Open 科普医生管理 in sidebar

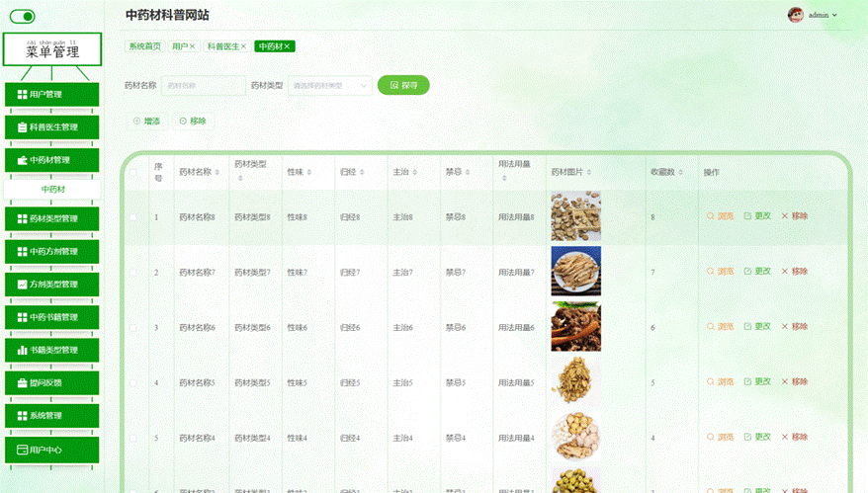pos(52,127)
